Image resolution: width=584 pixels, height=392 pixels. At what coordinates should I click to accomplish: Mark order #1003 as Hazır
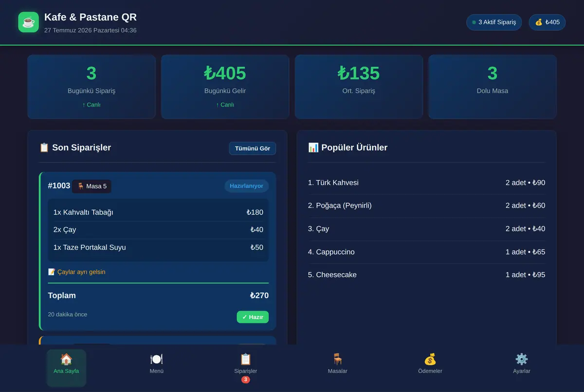[253, 317]
